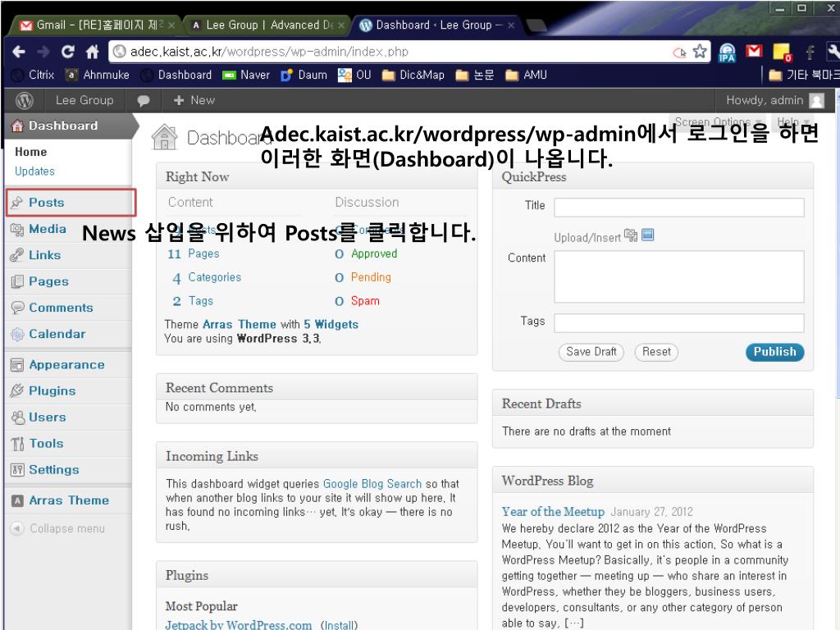
Task: Click the WordPress logo in admin bar
Action: coord(25,100)
